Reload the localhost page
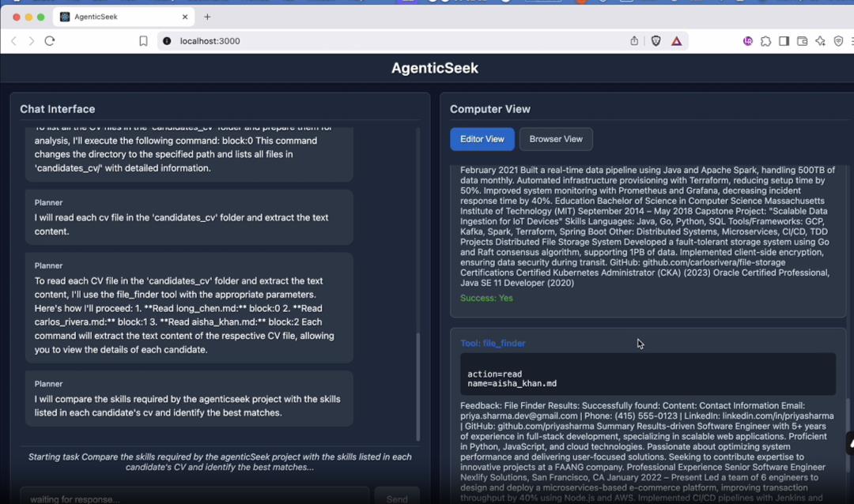 click(x=50, y=41)
